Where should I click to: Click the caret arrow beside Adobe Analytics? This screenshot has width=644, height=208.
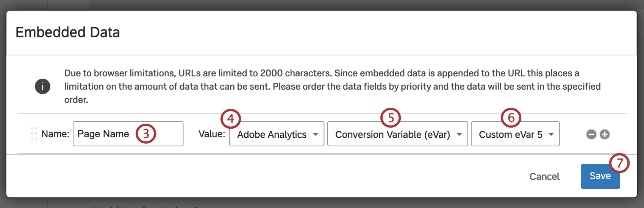point(316,134)
